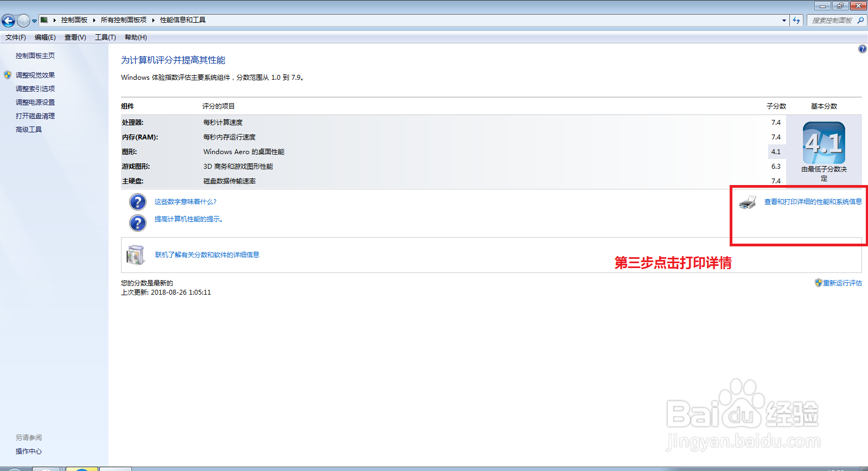The height and width of the screenshot is (471, 868).
Task: Select the 内存(RAM) component row label
Action: pos(140,137)
